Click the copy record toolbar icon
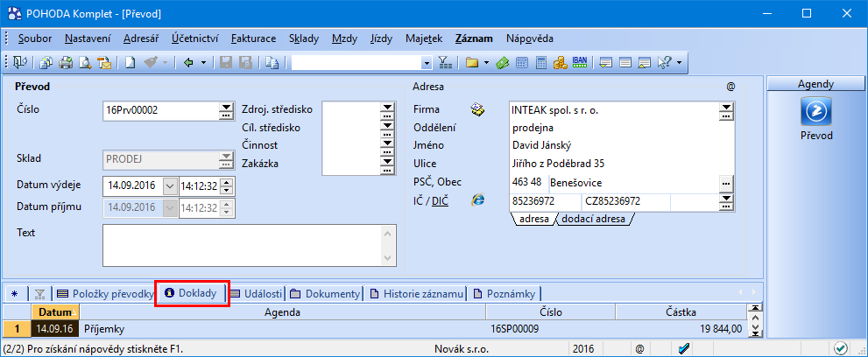The width and height of the screenshot is (868, 357). (272, 62)
